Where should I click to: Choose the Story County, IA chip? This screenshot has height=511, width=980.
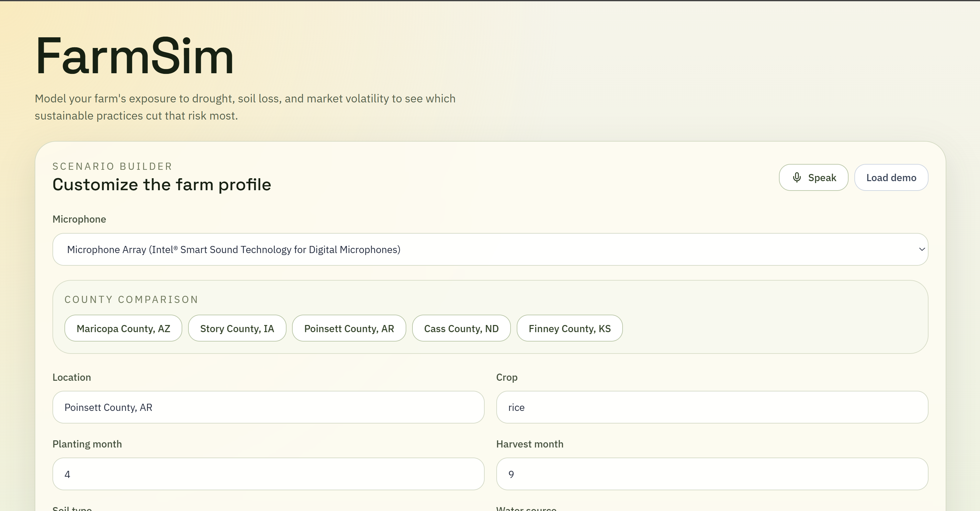point(237,328)
